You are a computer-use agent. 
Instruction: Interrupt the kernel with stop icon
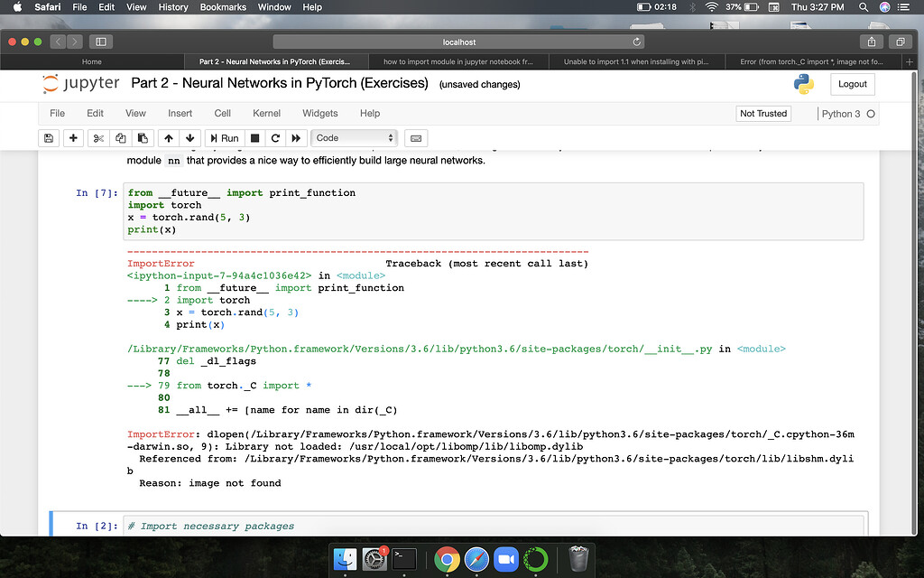[254, 137]
